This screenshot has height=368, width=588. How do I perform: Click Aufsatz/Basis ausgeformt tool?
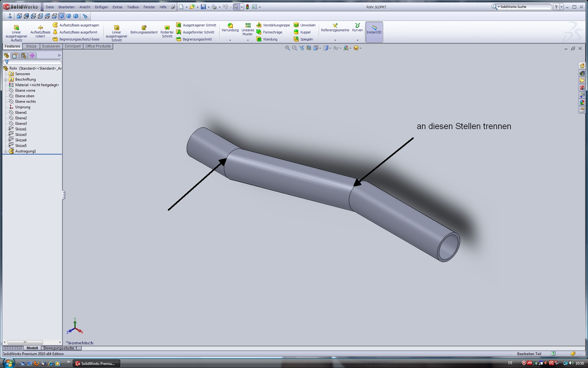tap(75, 32)
